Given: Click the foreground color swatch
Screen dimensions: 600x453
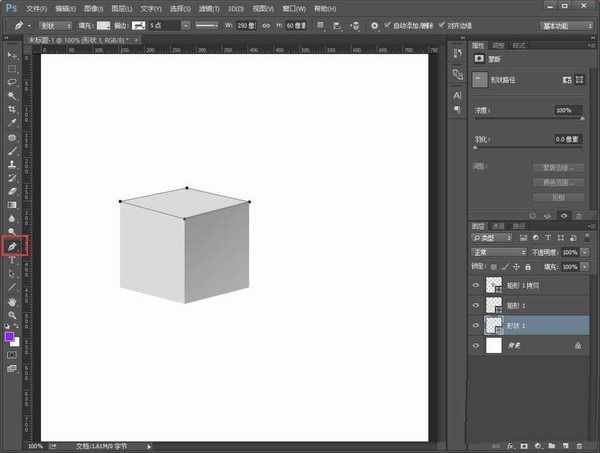Looking at the screenshot, I should pyautogui.click(x=10, y=337).
